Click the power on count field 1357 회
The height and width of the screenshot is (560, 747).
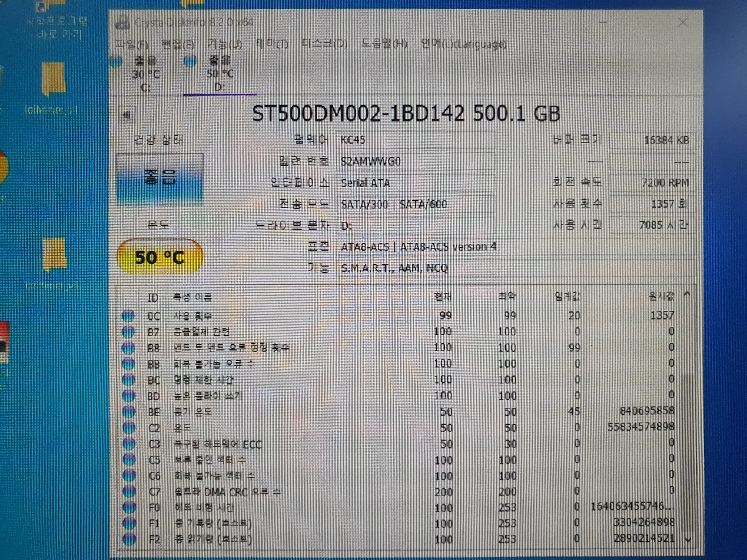(x=653, y=204)
